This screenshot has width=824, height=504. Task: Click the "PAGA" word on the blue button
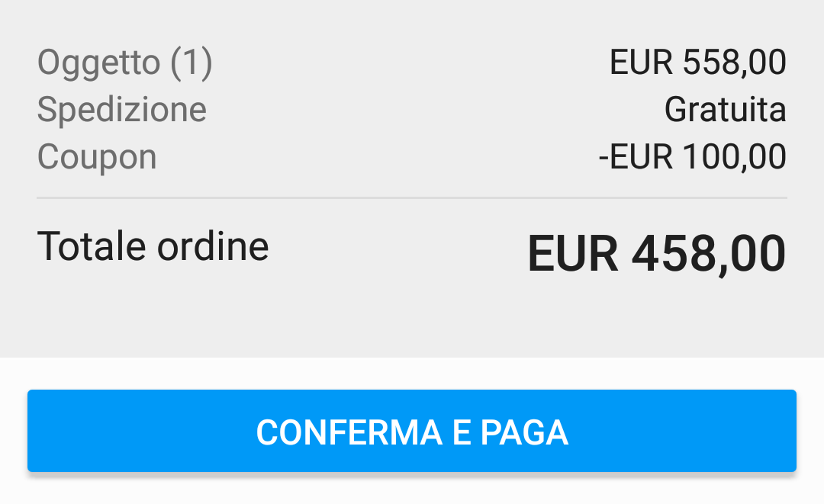click(524, 432)
